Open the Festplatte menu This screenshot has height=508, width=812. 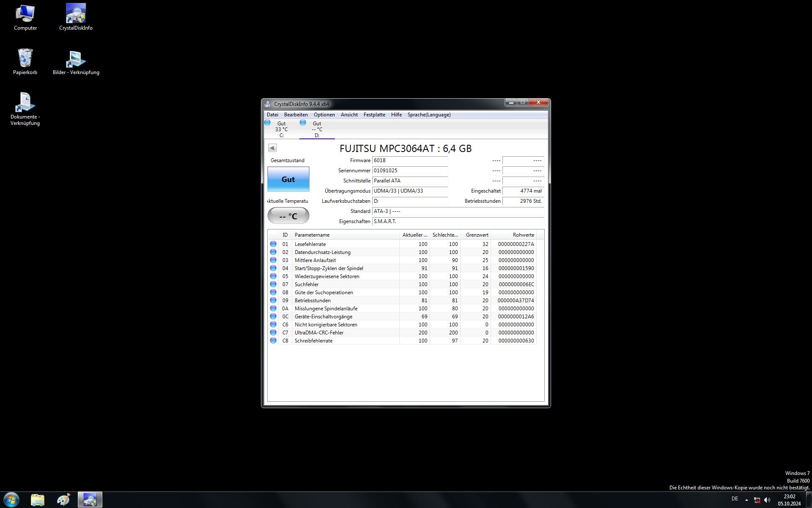pyautogui.click(x=374, y=115)
